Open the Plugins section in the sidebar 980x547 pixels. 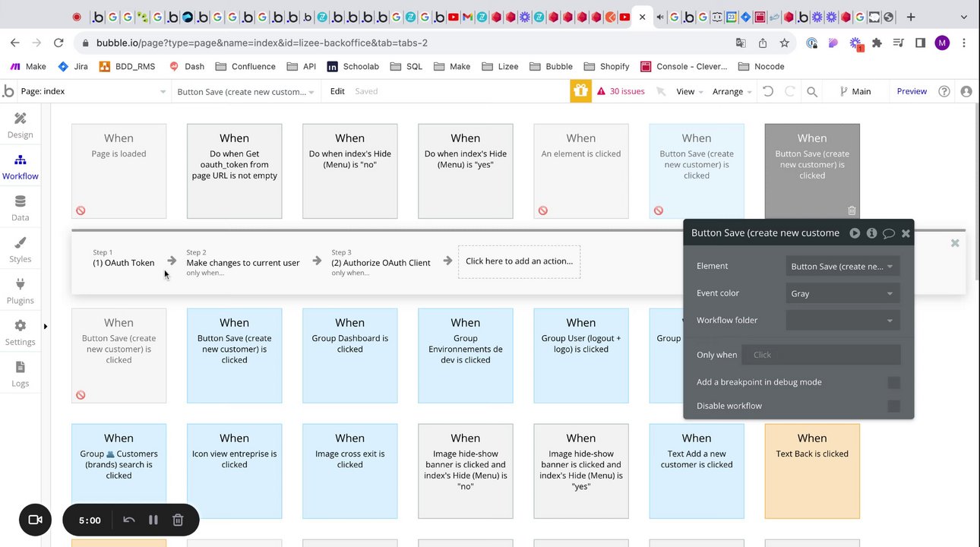pyautogui.click(x=21, y=290)
